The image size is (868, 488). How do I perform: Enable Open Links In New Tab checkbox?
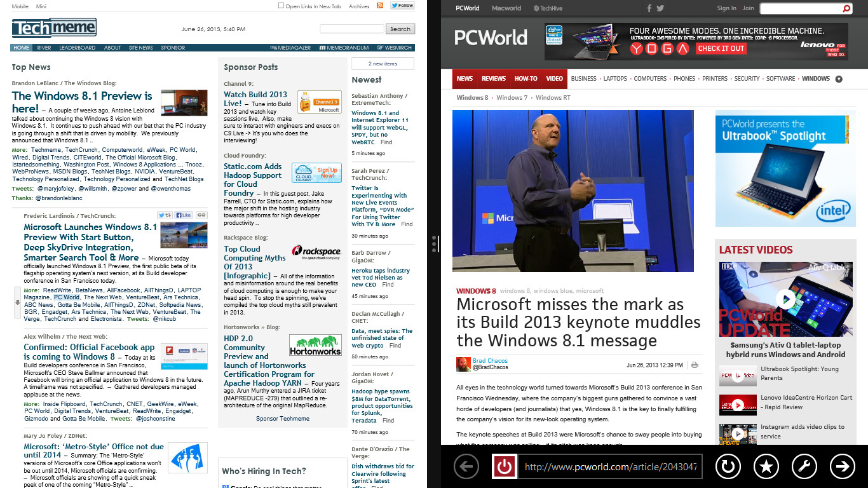(x=281, y=6)
